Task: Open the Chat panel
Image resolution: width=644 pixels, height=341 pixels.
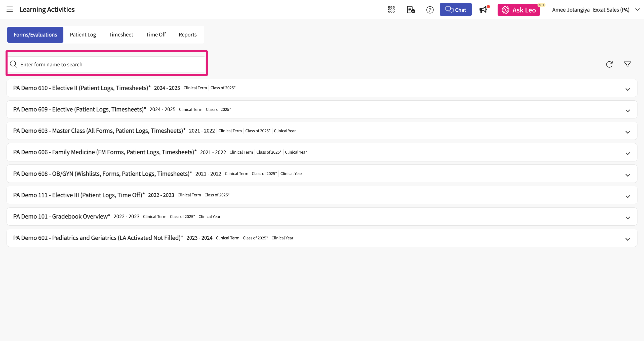Action: tap(456, 10)
